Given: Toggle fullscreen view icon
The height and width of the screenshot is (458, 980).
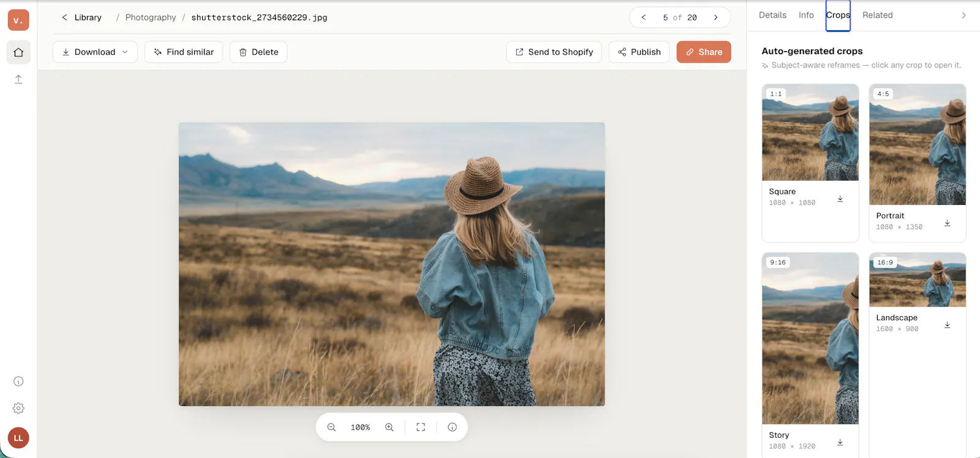Looking at the screenshot, I should pyautogui.click(x=421, y=427).
